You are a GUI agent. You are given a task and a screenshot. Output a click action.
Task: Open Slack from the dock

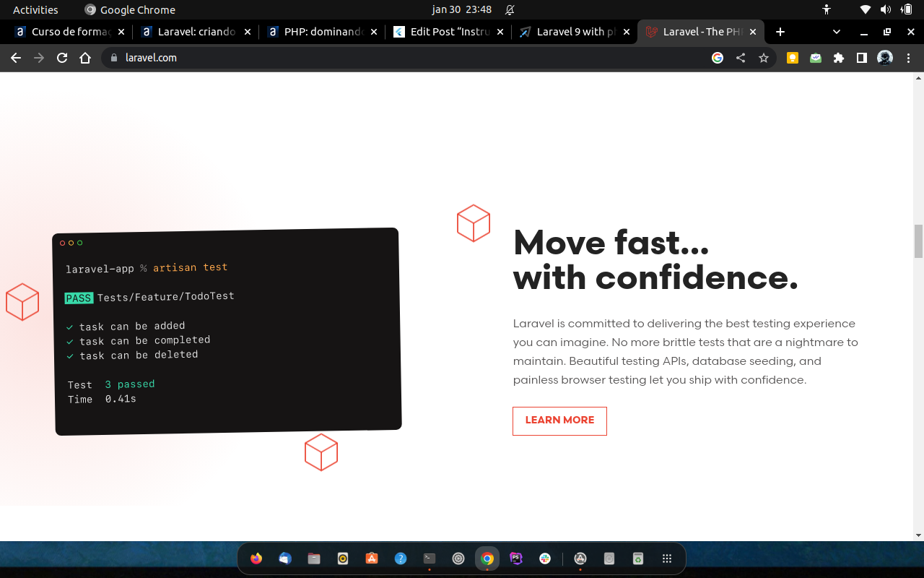pyautogui.click(x=545, y=558)
